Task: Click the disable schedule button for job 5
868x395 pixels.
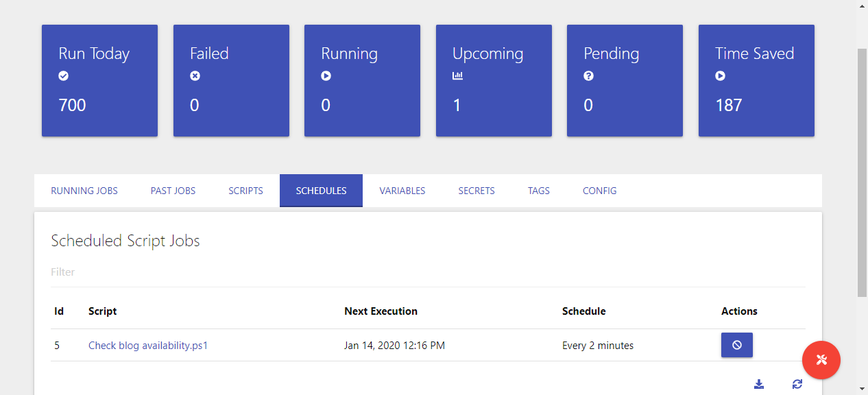Action: 737,345
